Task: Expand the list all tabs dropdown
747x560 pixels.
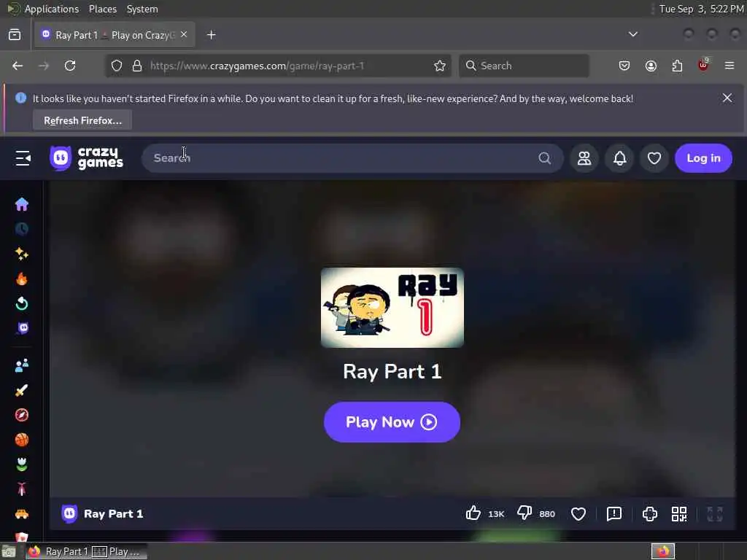Action: tap(632, 34)
